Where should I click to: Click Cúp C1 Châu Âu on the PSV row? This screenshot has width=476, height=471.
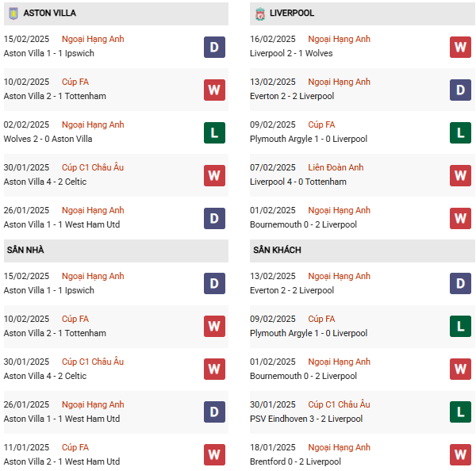pyautogui.click(x=339, y=404)
